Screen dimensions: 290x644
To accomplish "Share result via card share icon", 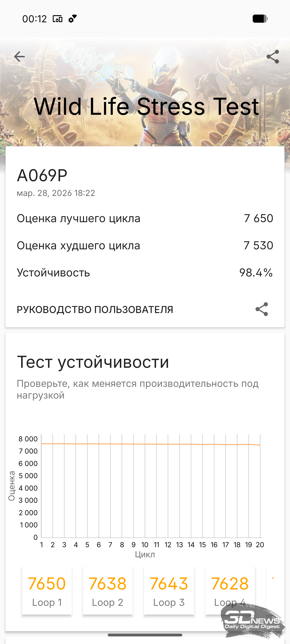I will (x=261, y=309).
